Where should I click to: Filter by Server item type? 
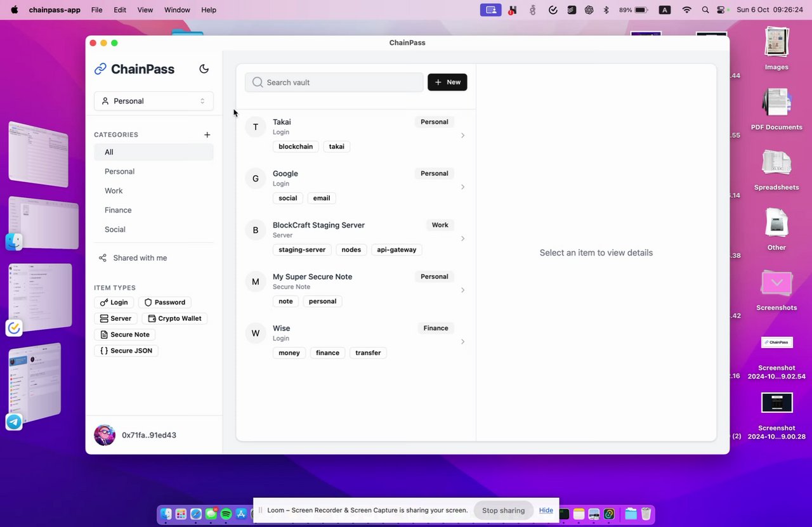116,318
